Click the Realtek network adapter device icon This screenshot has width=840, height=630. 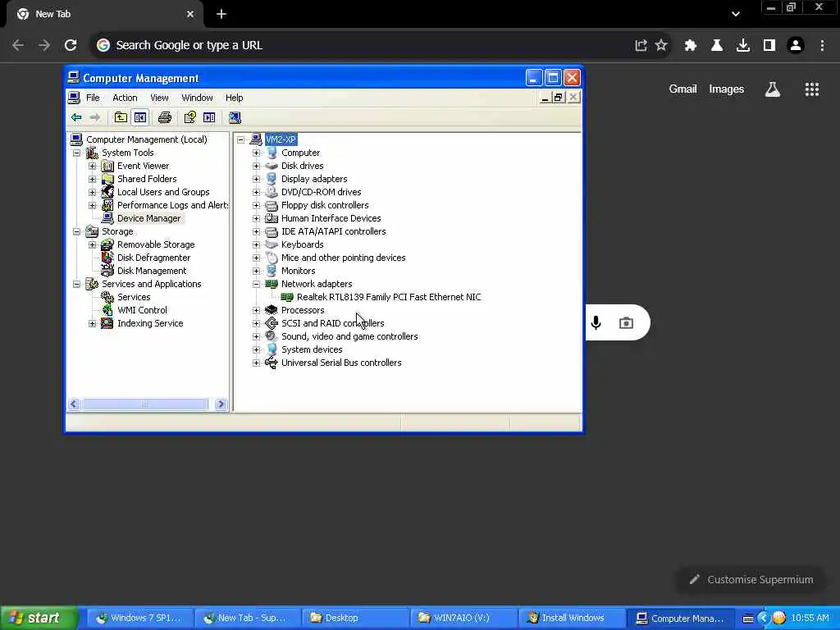pyautogui.click(x=287, y=297)
